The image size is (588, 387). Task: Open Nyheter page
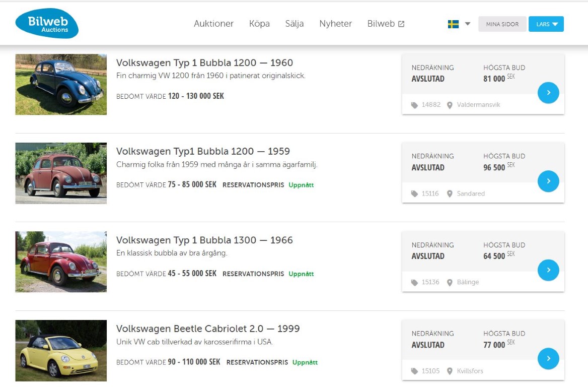[335, 24]
